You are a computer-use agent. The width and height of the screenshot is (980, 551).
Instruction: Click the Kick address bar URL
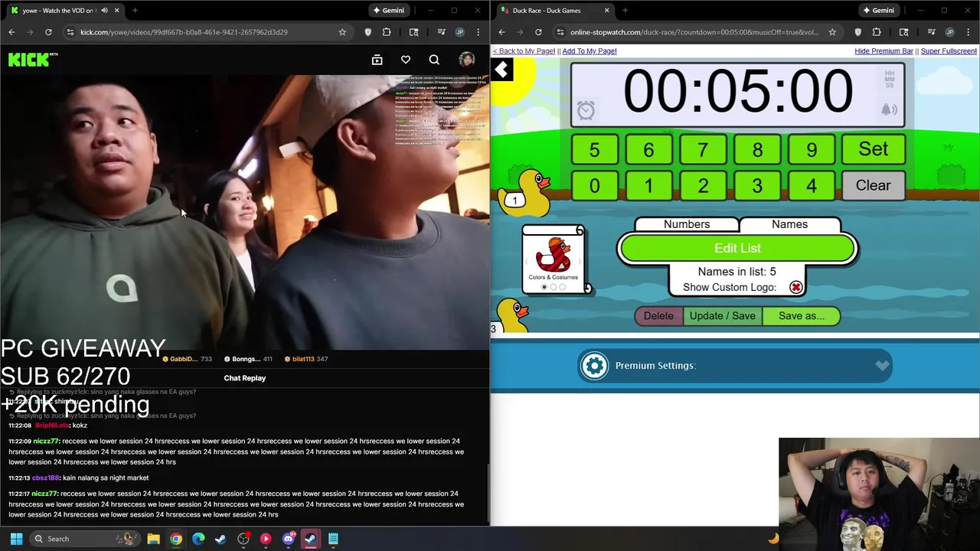tap(184, 32)
